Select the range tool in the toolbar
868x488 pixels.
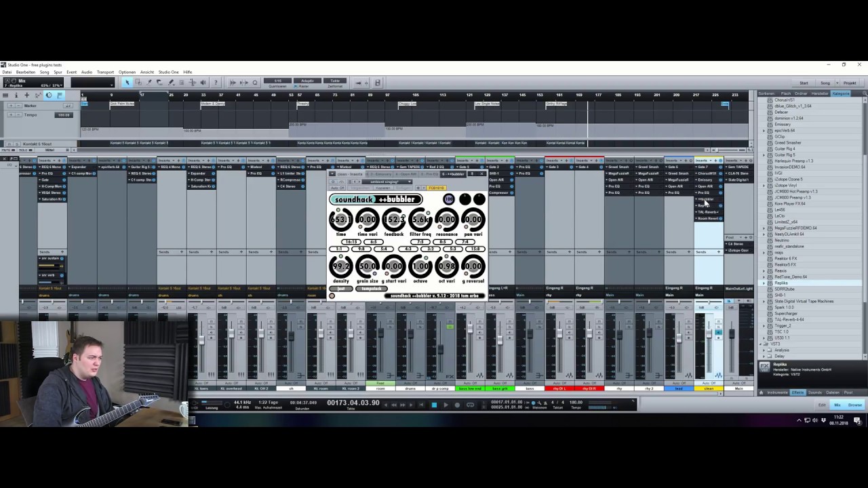click(x=138, y=83)
